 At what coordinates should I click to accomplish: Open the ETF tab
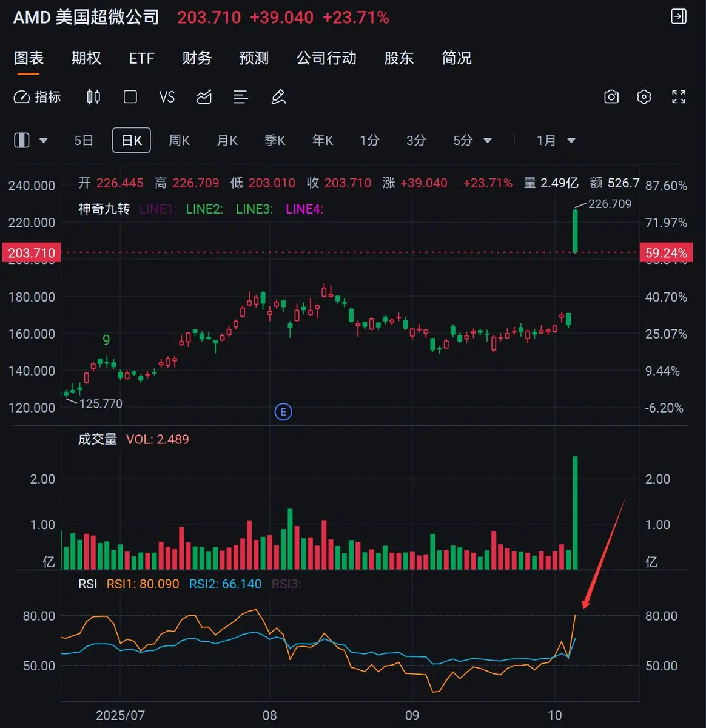tap(142, 58)
